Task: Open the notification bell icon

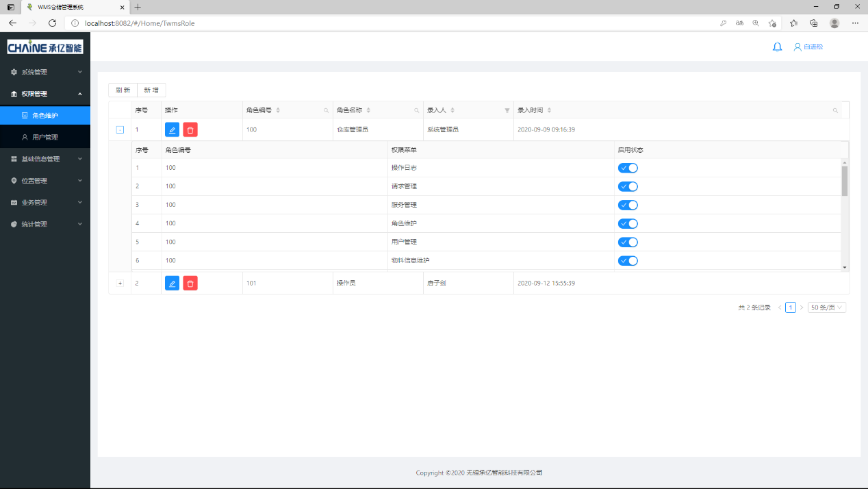Action: point(777,47)
